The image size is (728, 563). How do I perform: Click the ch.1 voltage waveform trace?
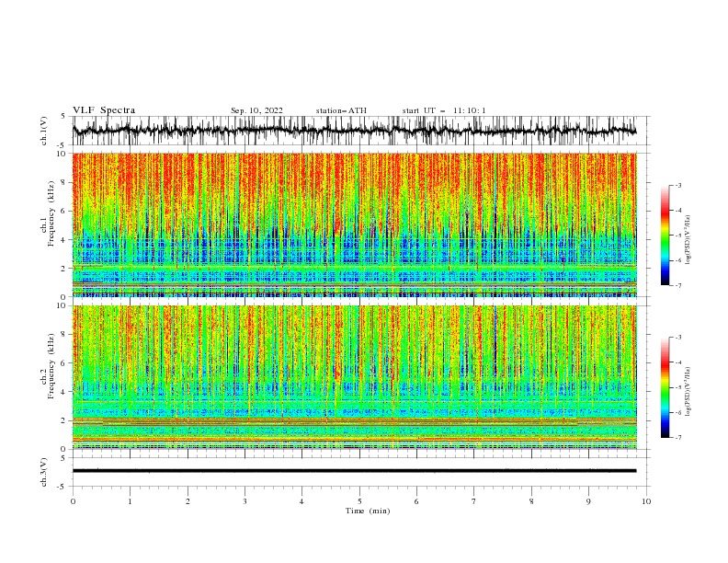coord(354,131)
